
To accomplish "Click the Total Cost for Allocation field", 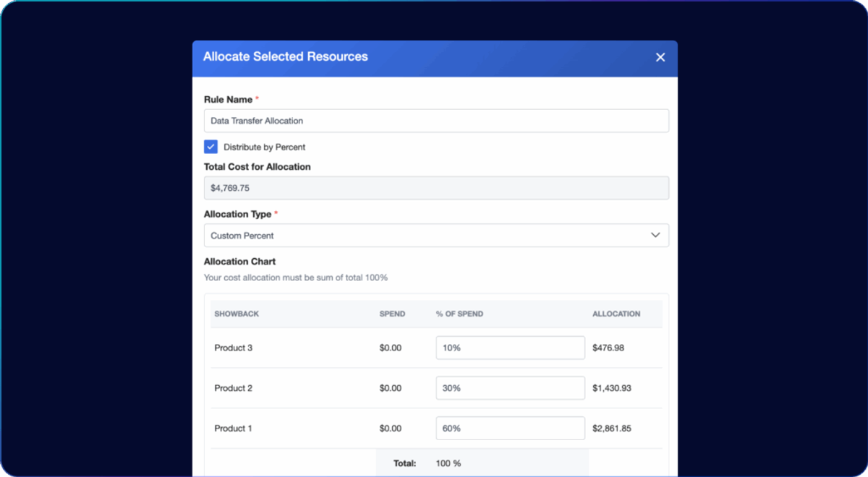I will pos(436,188).
